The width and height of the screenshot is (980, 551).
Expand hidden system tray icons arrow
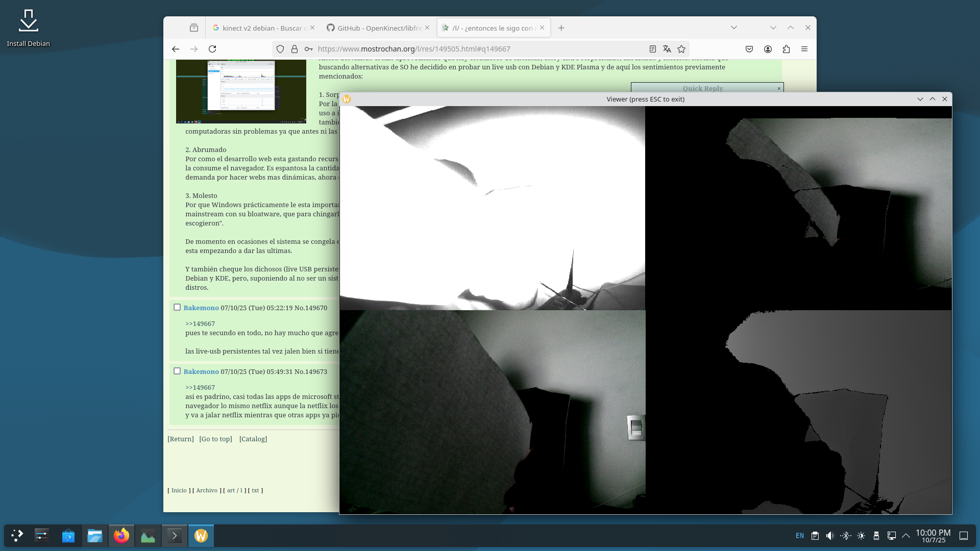906,536
